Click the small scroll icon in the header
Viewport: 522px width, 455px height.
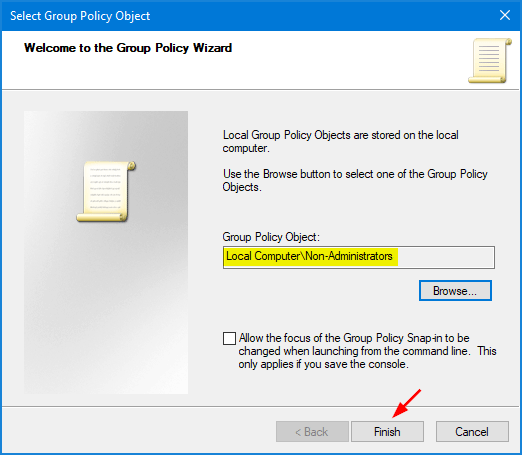pos(490,60)
